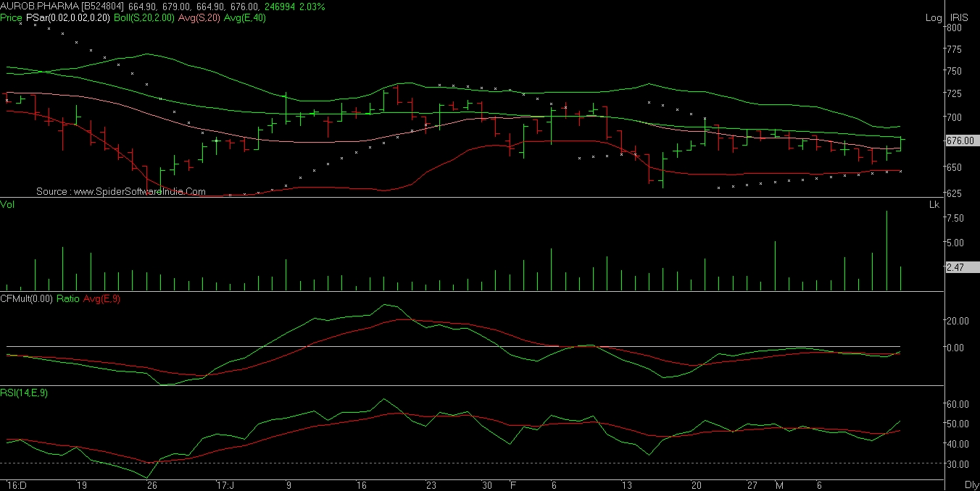Click the Log scale label
This screenshot has width=980, height=491.
[x=934, y=18]
